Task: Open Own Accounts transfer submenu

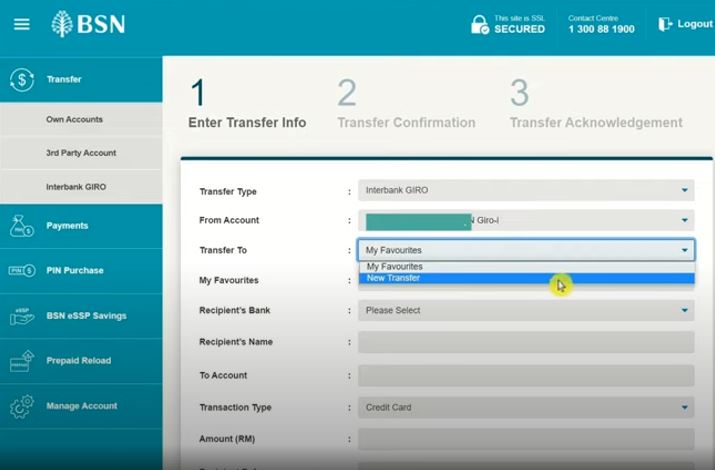Action: click(x=74, y=120)
